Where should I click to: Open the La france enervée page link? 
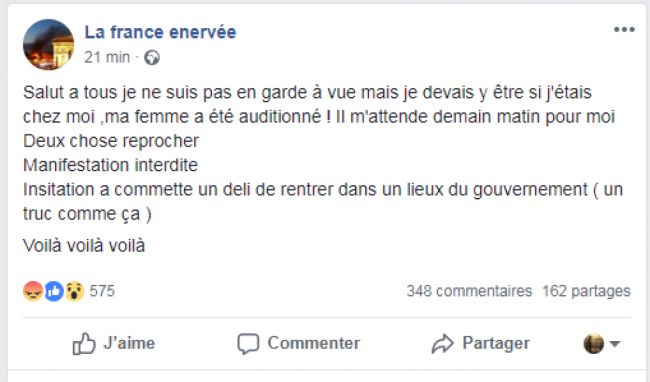pos(160,32)
